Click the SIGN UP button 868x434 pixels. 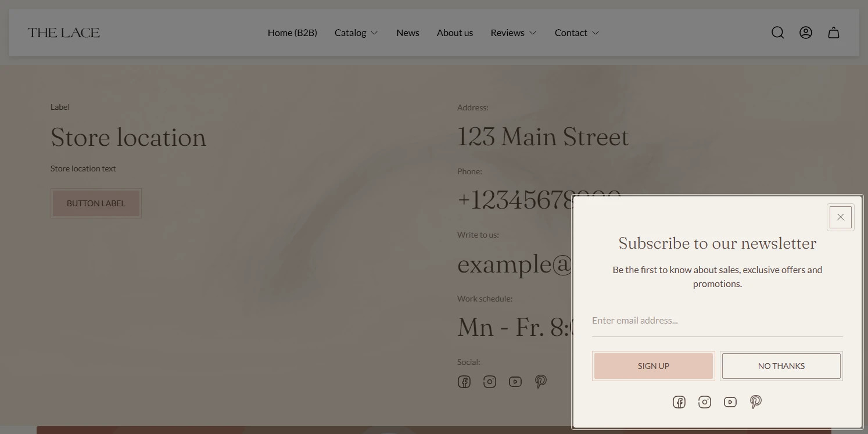coord(654,366)
